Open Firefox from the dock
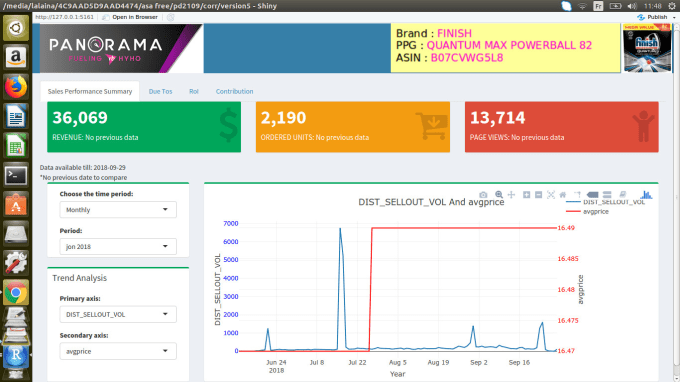The height and width of the screenshot is (382, 680). (x=16, y=87)
